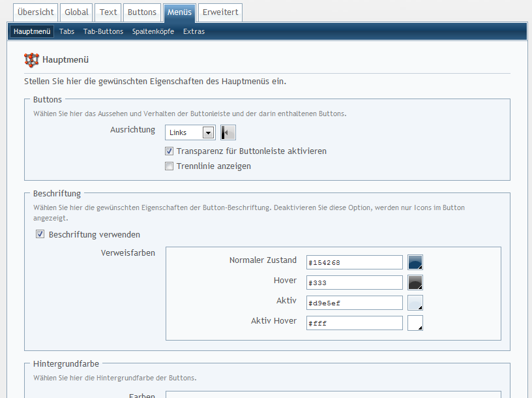Viewport: 532px width, 398px height.
Task: Uncheck Beschriftung verwenden
Action: click(40, 234)
